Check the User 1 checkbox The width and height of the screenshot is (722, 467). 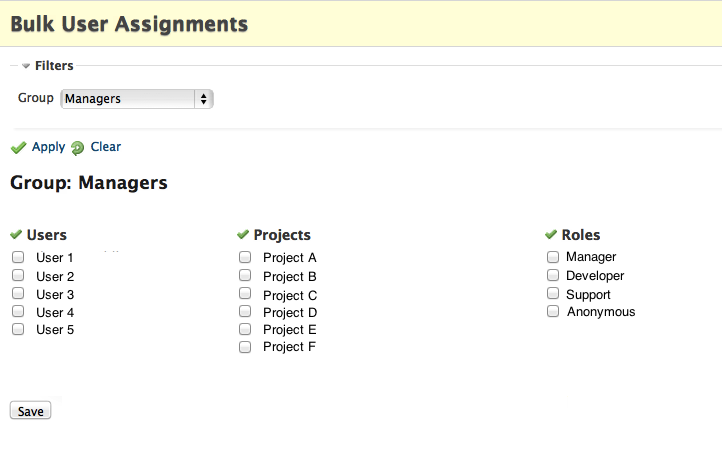[x=18, y=257]
